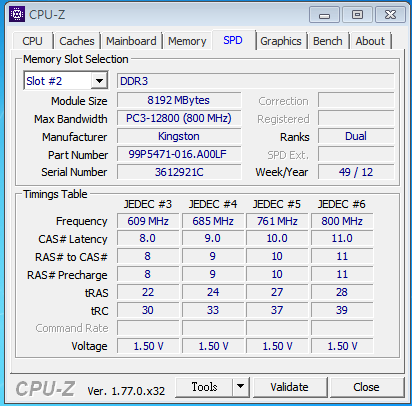Minimize the CPU-Z window

(324, 15)
